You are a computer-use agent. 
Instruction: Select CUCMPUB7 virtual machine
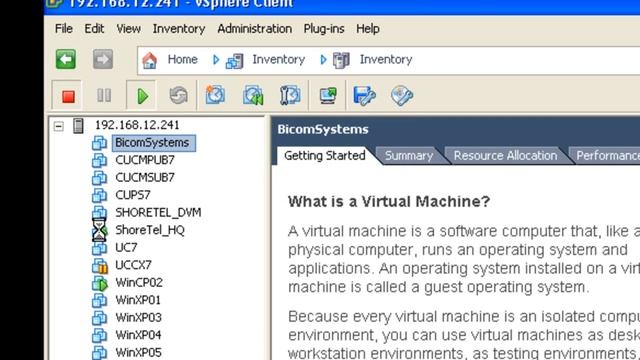click(x=145, y=160)
